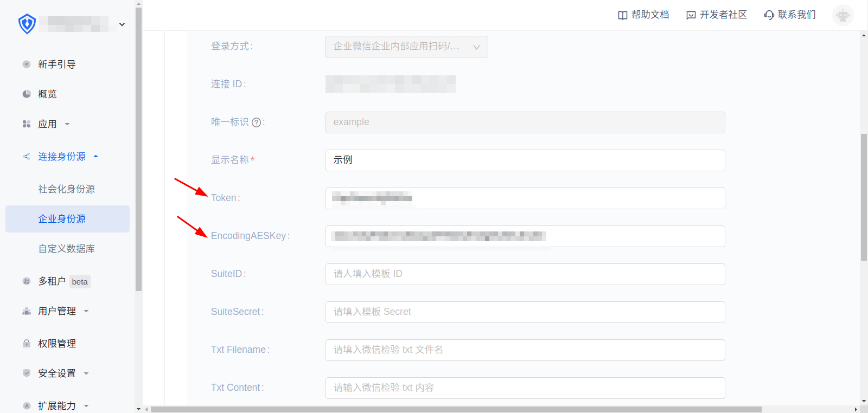
Task: Expand the workspace switcher chevron
Action: (x=122, y=24)
